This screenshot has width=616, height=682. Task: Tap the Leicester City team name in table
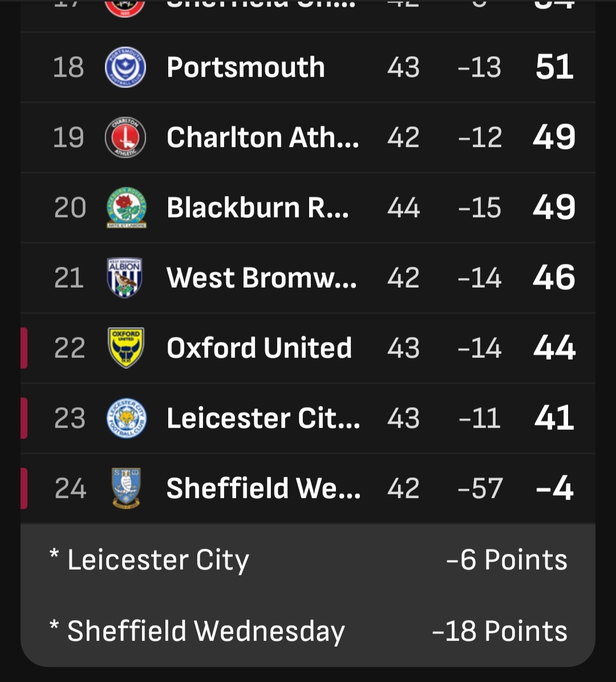tap(263, 418)
